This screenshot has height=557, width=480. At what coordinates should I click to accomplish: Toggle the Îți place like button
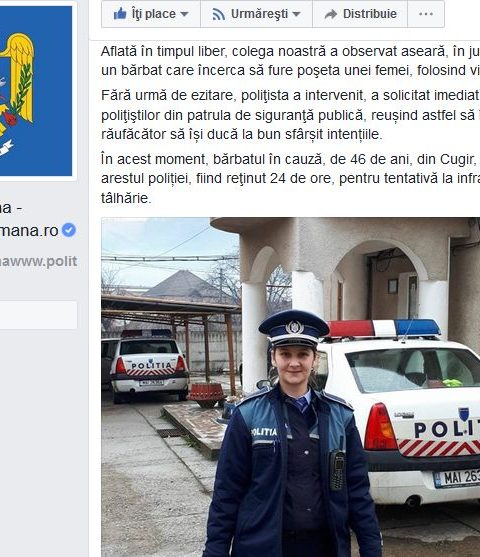151,14
